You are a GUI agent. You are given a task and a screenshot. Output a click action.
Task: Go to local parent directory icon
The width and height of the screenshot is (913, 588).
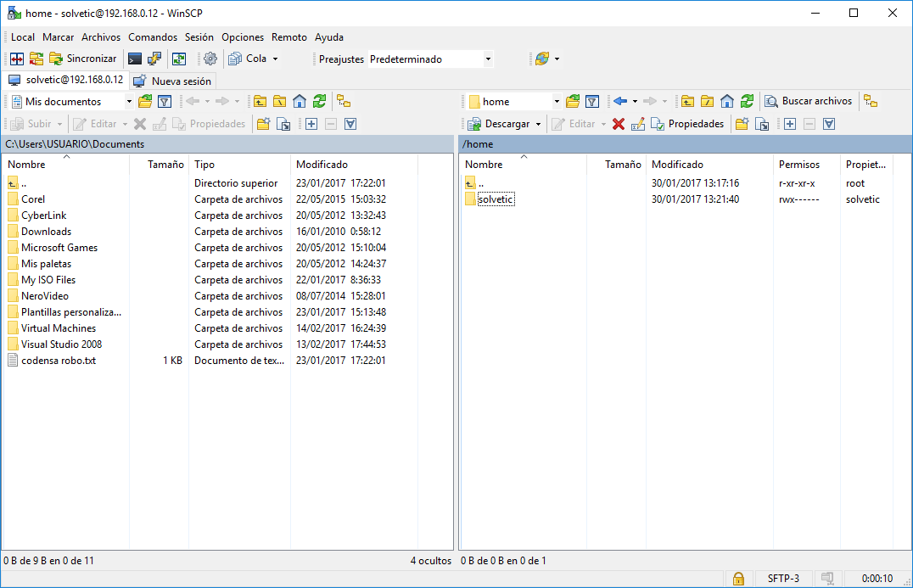[x=260, y=101]
